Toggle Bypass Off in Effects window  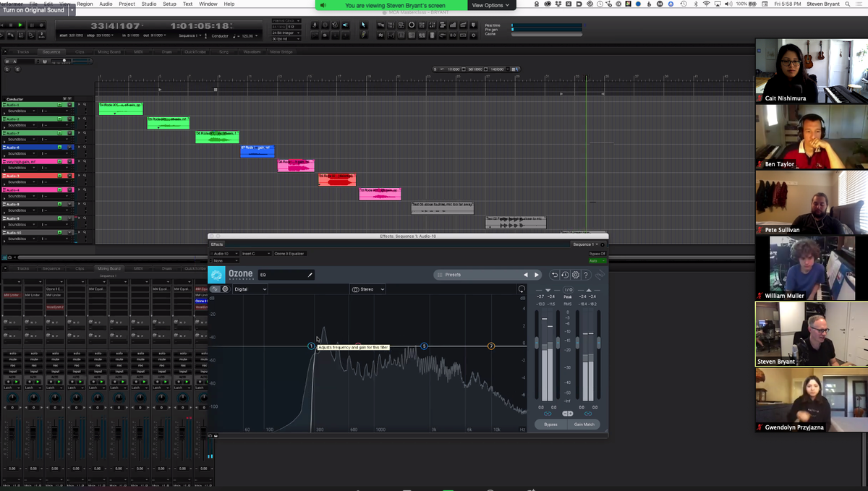(x=597, y=254)
